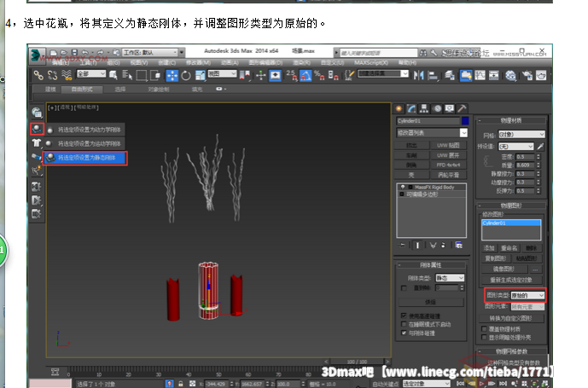Open the Layer Manager icon

[450, 75]
